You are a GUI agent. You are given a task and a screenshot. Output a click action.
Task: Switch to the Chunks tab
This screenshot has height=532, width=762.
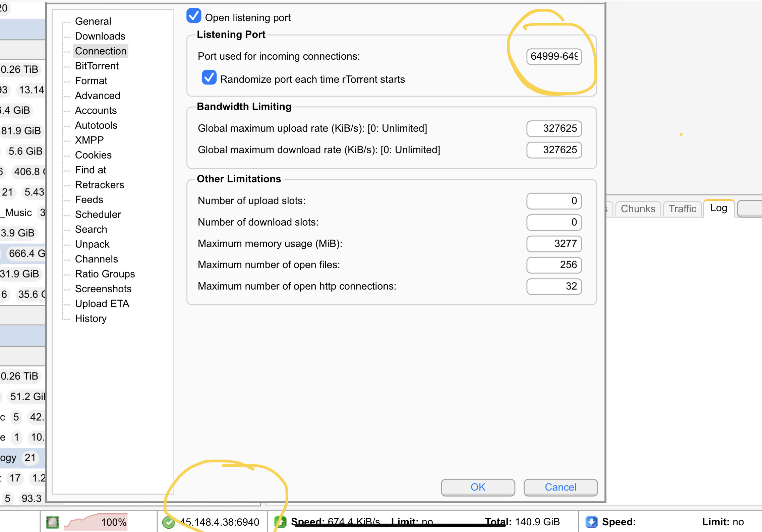pyautogui.click(x=638, y=209)
